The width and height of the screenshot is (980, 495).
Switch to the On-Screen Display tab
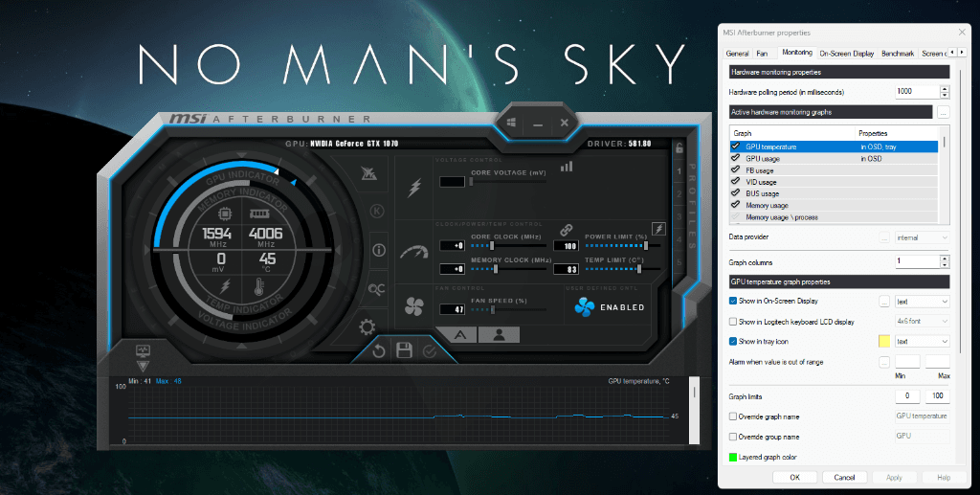pyautogui.click(x=846, y=54)
